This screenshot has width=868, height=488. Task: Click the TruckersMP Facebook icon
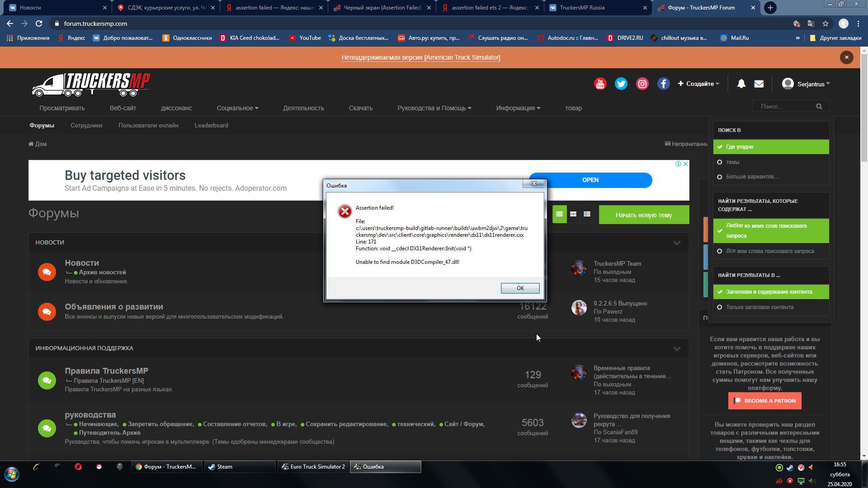pos(664,84)
